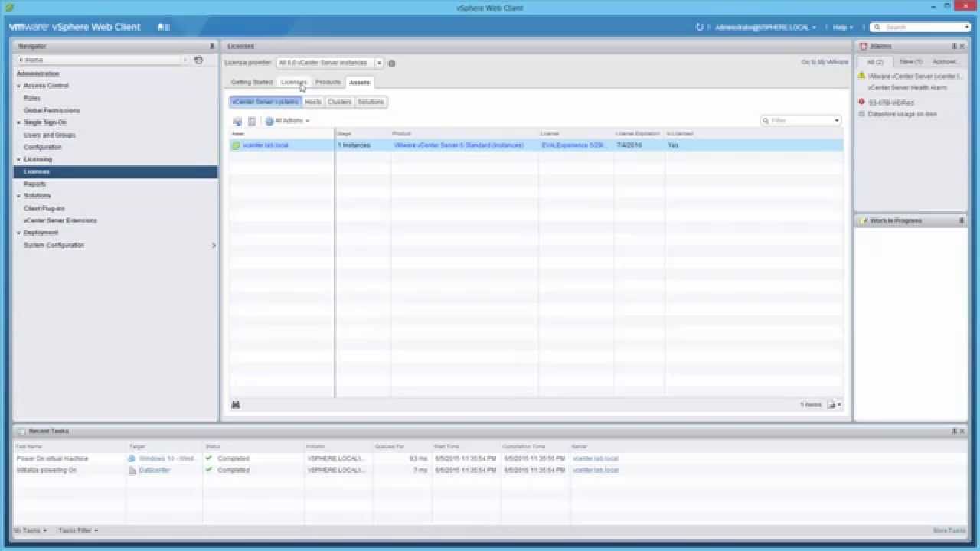Image resolution: width=980 pixels, height=551 pixels.
Task: Click the Datacenter target icon in Recent Tasks
Action: click(x=132, y=470)
